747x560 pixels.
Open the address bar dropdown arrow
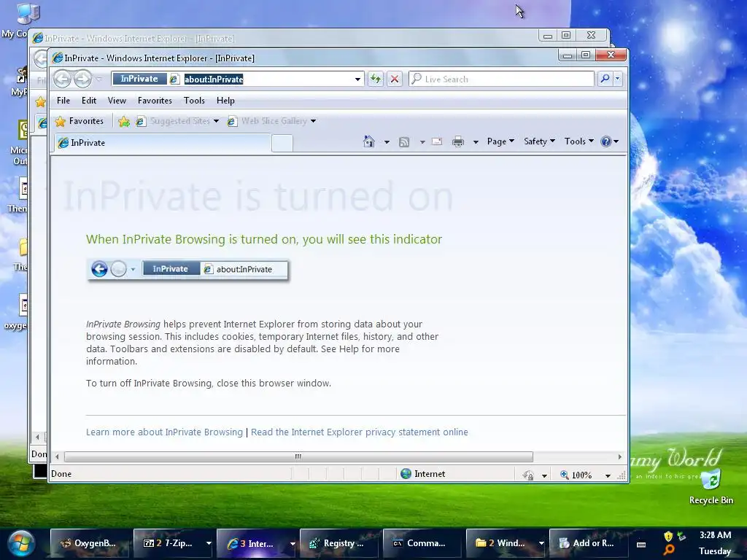[357, 79]
